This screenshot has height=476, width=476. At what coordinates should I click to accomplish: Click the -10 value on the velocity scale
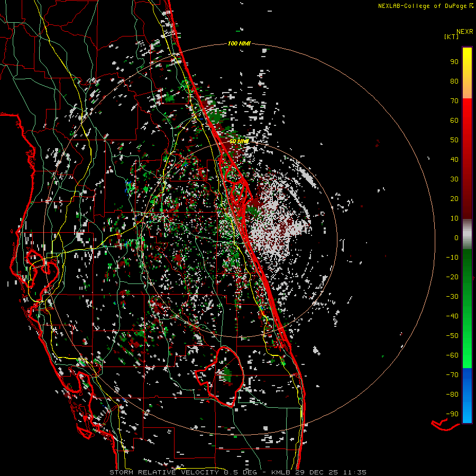452,258
